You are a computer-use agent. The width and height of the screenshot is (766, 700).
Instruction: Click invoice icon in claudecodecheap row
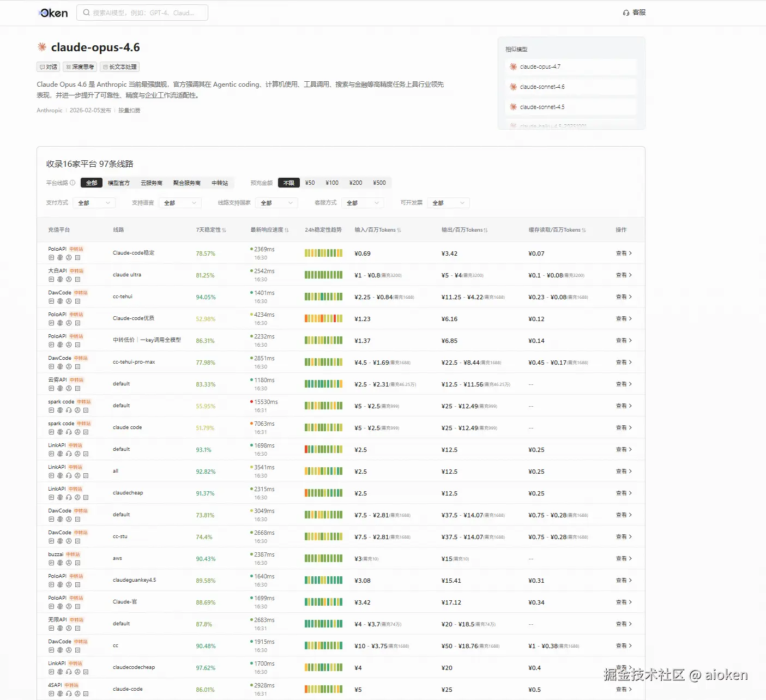pos(86,672)
